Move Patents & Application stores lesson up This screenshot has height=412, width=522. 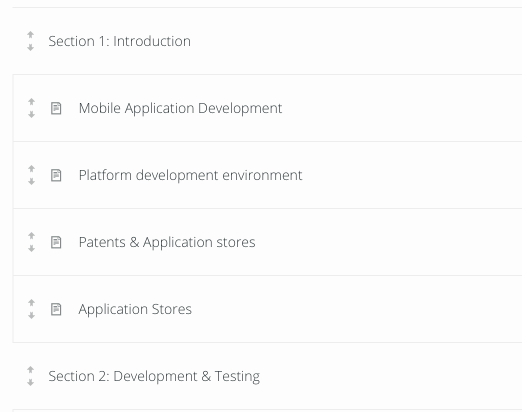(x=31, y=236)
